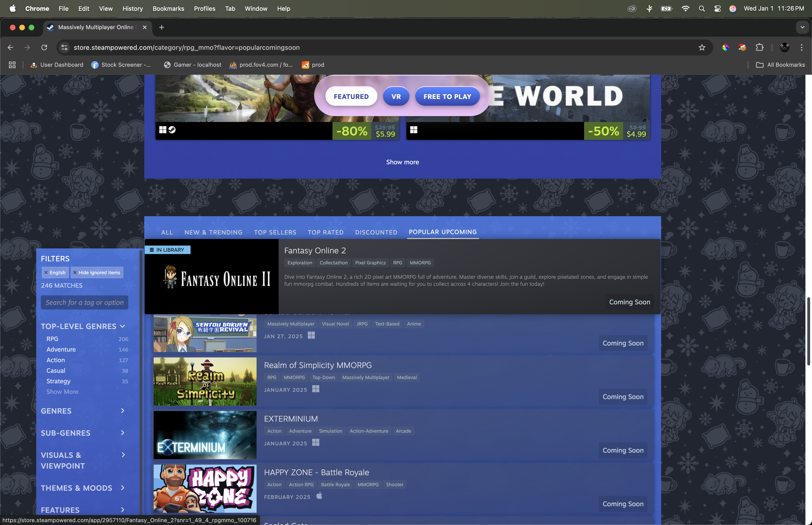Viewport: 812px width, 525px height.
Task: Click Windows platform icon for Realm of Simplicity
Action: click(316, 389)
